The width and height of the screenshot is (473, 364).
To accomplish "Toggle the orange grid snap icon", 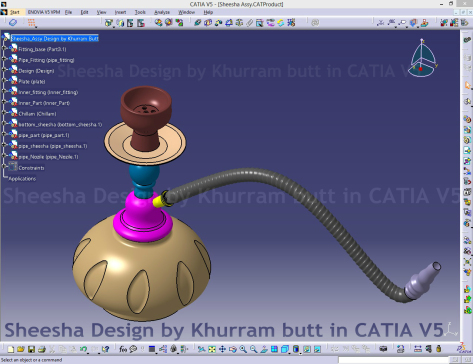I will click(x=31, y=23).
